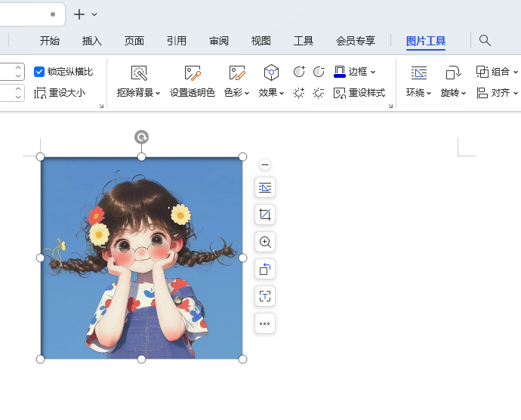Open the picture style dialog launcher

[x=390, y=106]
